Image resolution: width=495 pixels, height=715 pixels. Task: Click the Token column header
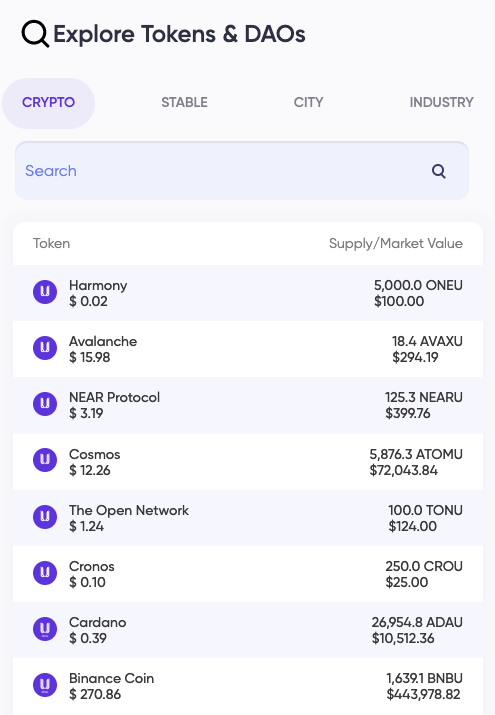point(52,244)
